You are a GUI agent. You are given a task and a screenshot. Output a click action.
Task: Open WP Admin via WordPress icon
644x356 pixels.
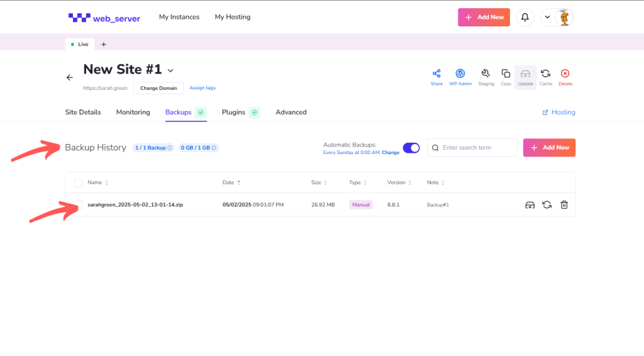coord(460,74)
